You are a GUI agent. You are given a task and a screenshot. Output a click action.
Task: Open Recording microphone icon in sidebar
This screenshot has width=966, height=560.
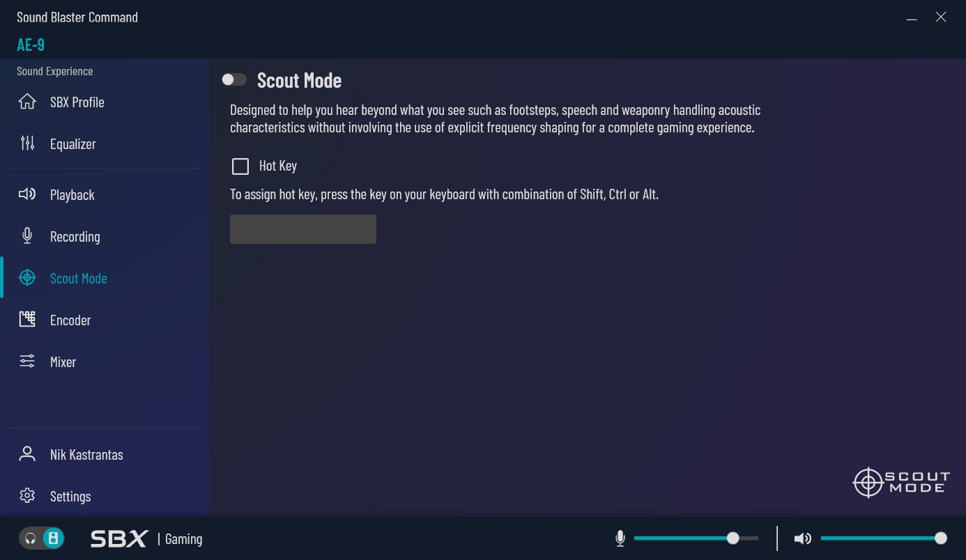point(27,236)
